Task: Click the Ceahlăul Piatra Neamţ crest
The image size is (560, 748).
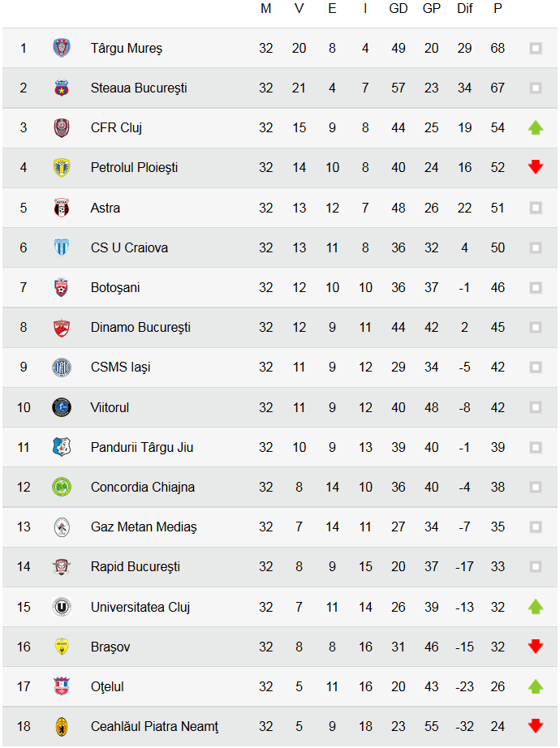Action: [62, 726]
